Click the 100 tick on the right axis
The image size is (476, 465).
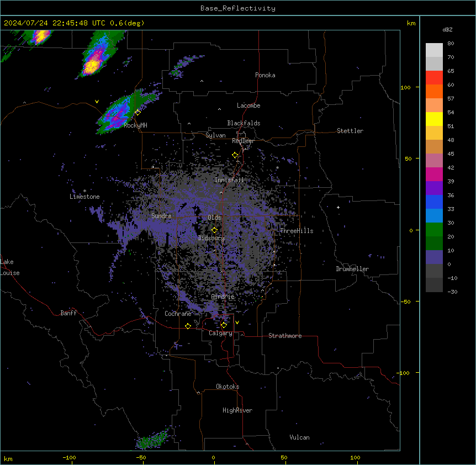coord(405,87)
